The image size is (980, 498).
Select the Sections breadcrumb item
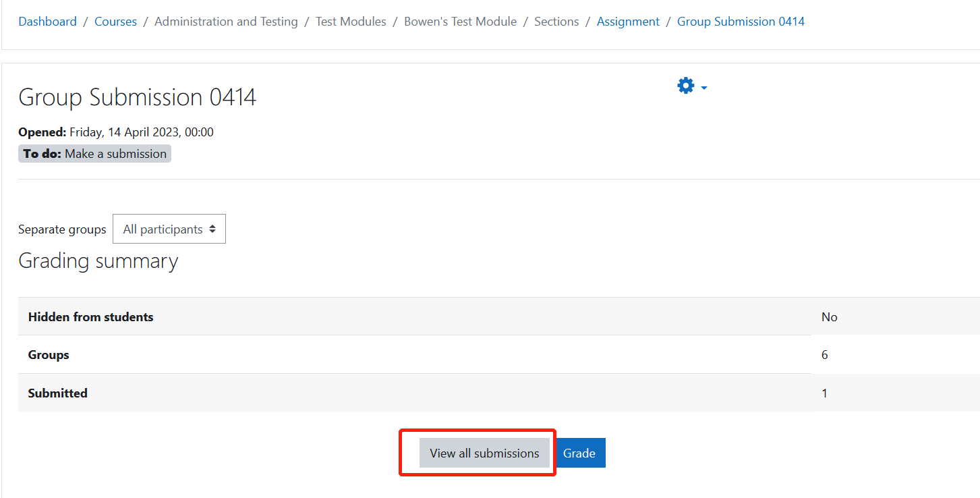[556, 22]
